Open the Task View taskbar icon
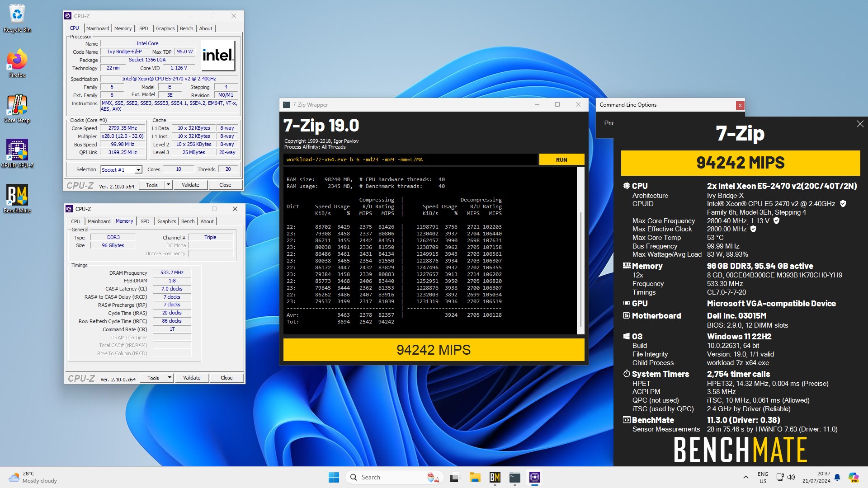Image resolution: width=868 pixels, height=488 pixels. [454, 477]
